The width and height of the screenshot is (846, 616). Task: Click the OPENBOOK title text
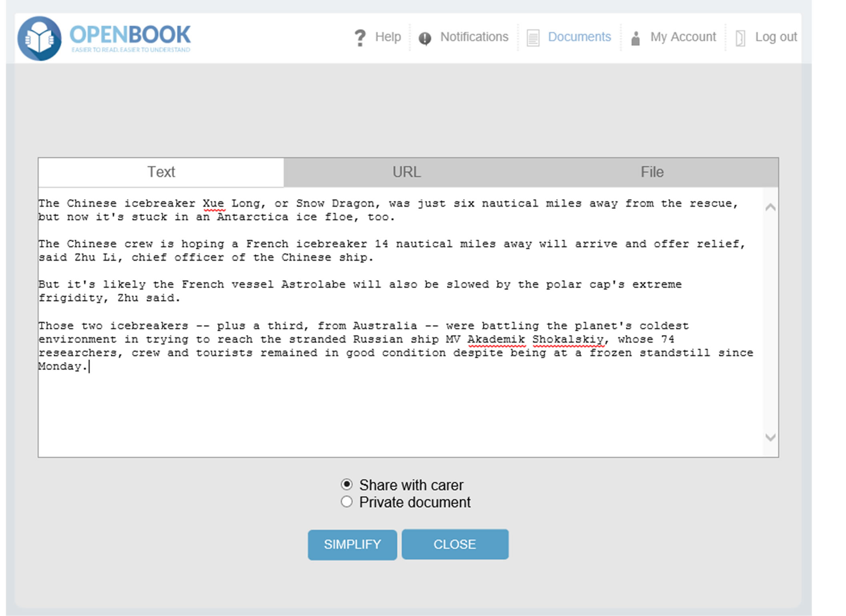130,34
